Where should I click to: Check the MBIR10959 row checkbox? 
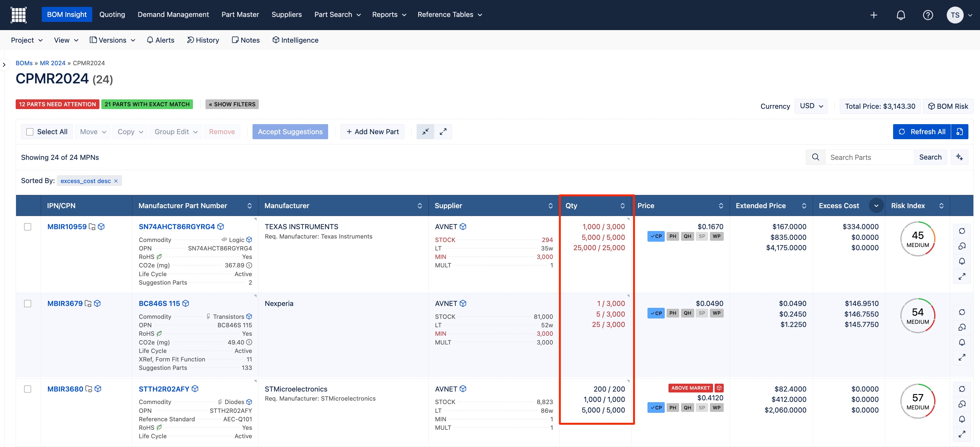pyautogui.click(x=27, y=227)
